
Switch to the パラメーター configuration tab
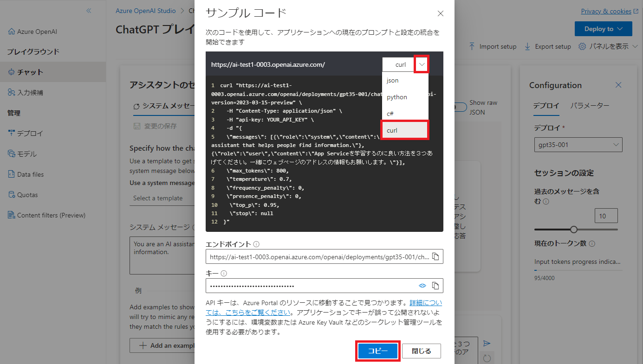(x=590, y=106)
